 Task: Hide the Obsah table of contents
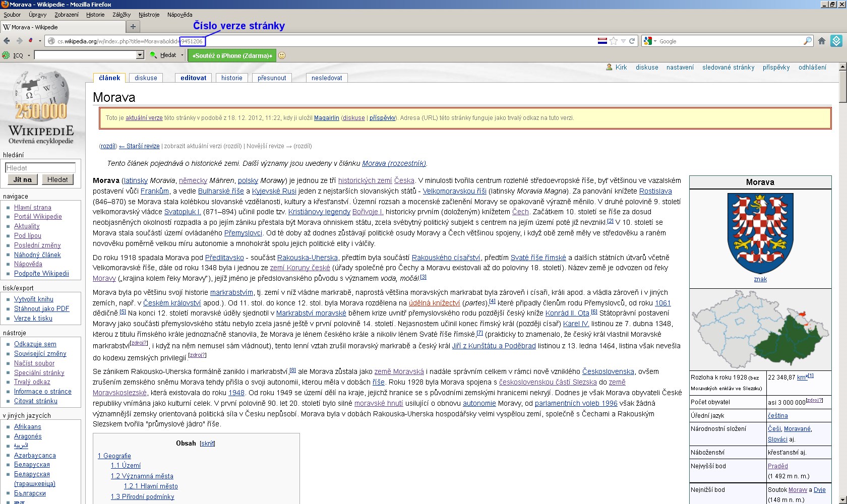coord(207,444)
